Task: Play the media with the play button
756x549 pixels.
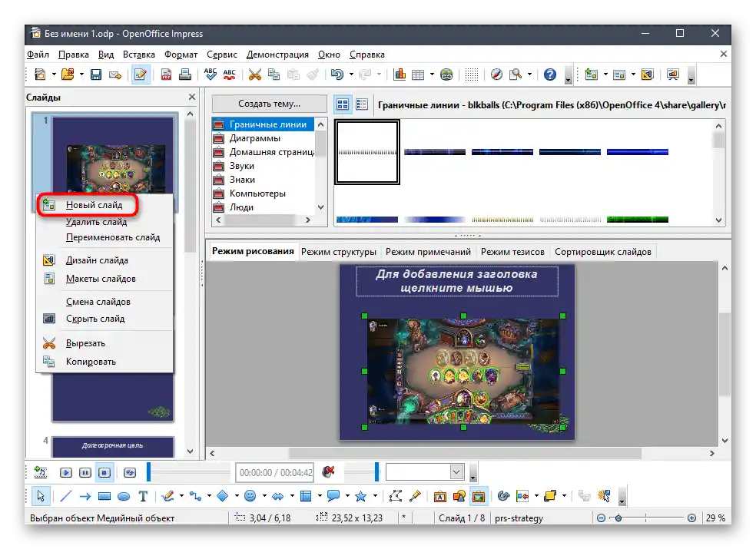Action: pyautogui.click(x=66, y=472)
